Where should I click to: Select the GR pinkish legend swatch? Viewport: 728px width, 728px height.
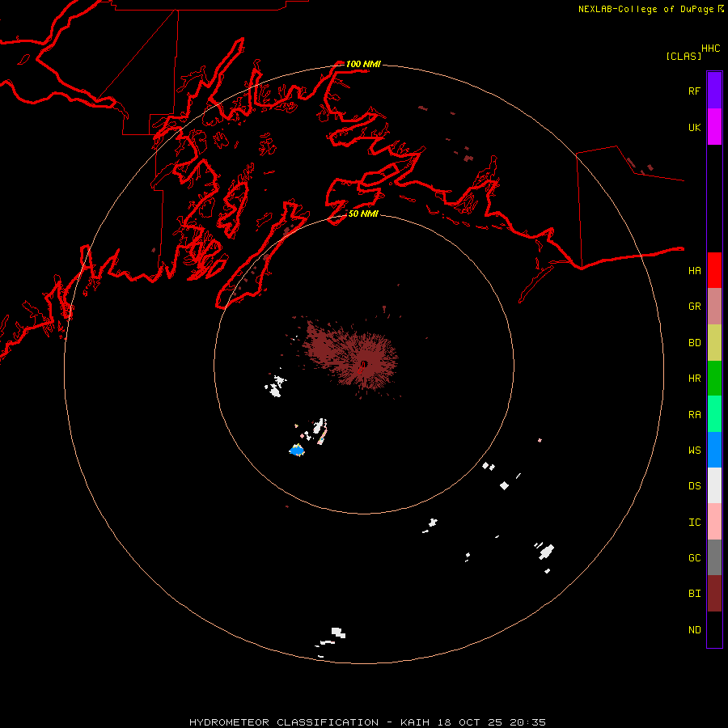(x=714, y=306)
